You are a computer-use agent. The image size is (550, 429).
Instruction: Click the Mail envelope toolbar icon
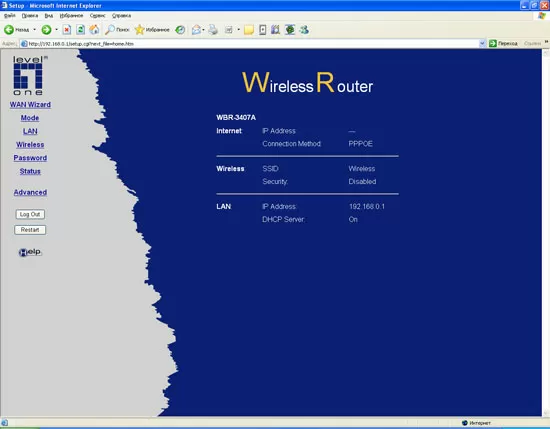[196, 30]
